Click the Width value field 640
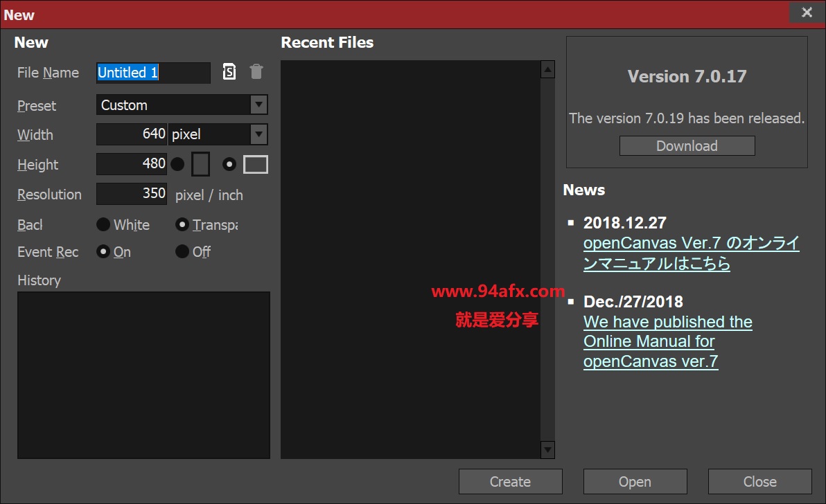826x504 pixels. pyautogui.click(x=132, y=134)
